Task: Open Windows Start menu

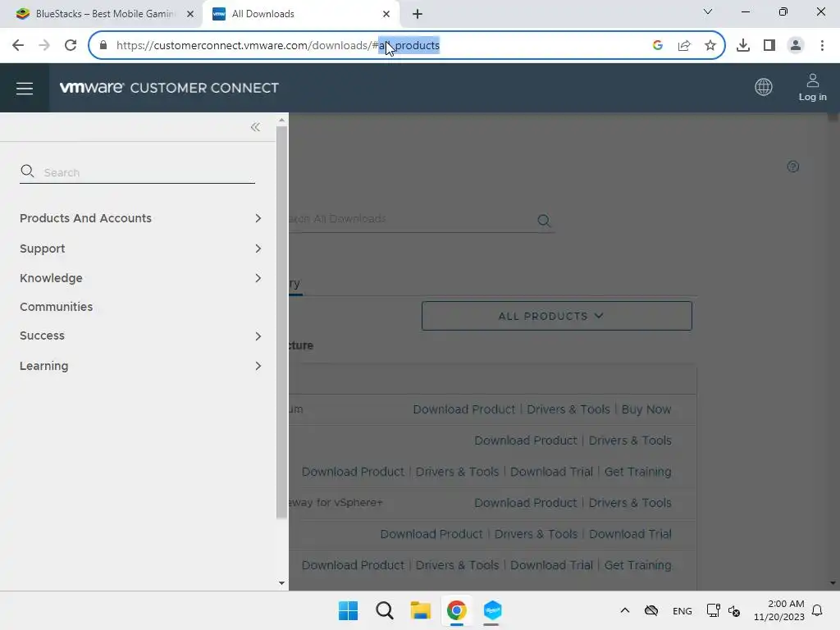Action: coord(348,610)
